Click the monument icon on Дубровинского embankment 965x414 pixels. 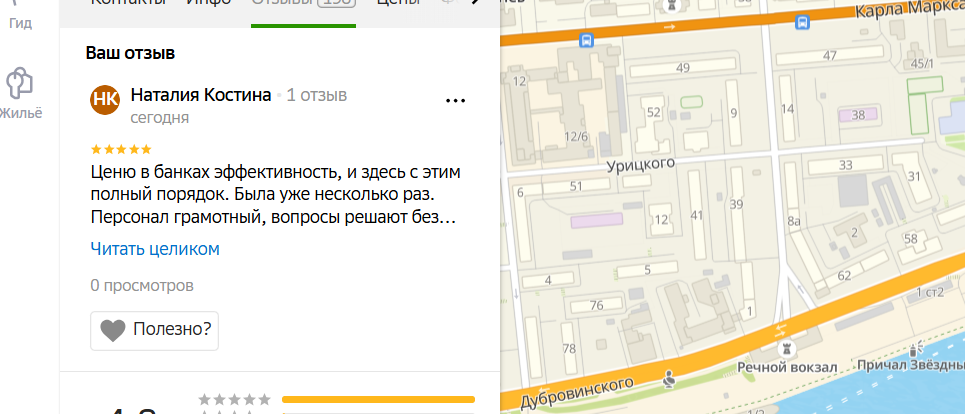pos(669,381)
